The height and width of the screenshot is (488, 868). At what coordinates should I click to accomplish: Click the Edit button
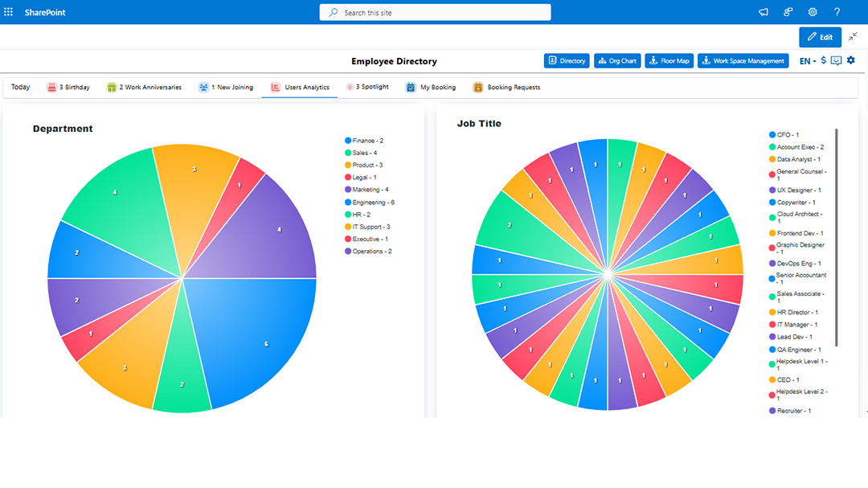click(820, 37)
